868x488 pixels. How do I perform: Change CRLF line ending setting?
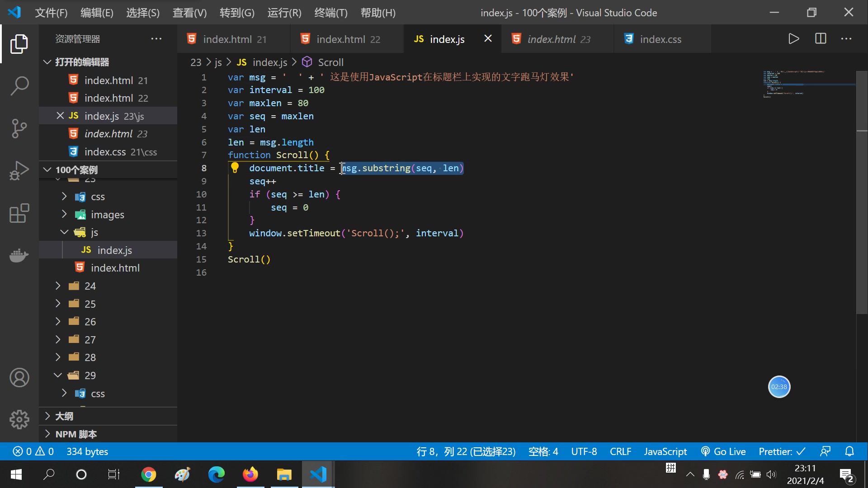(x=620, y=451)
